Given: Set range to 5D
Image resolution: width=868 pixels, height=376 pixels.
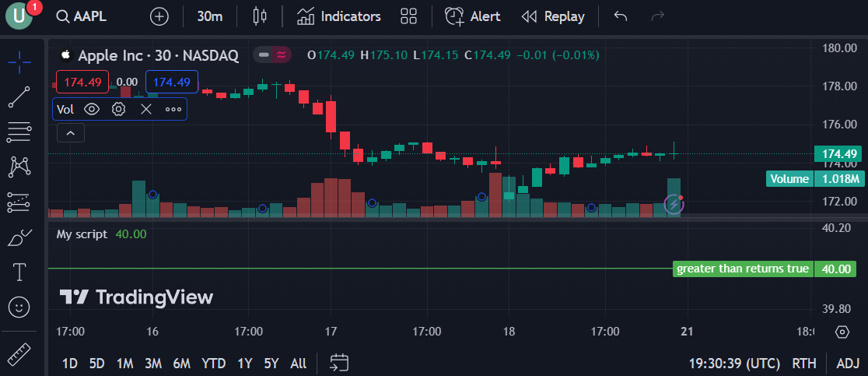Looking at the screenshot, I should click(x=97, y=364).
